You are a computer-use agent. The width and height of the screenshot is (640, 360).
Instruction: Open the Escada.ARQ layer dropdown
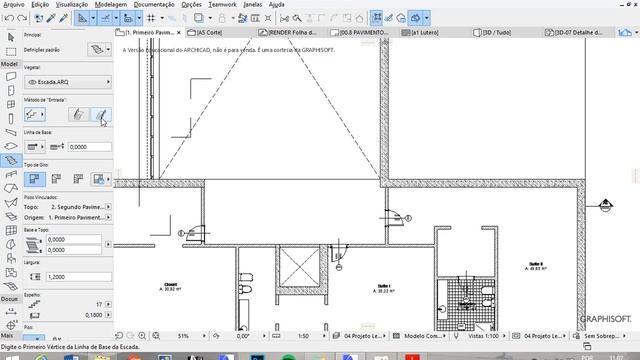click(68, 82)
